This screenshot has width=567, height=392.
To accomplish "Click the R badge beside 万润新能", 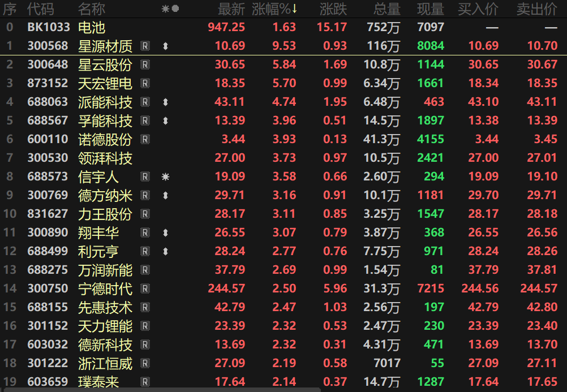I will (x=145, y=270).
